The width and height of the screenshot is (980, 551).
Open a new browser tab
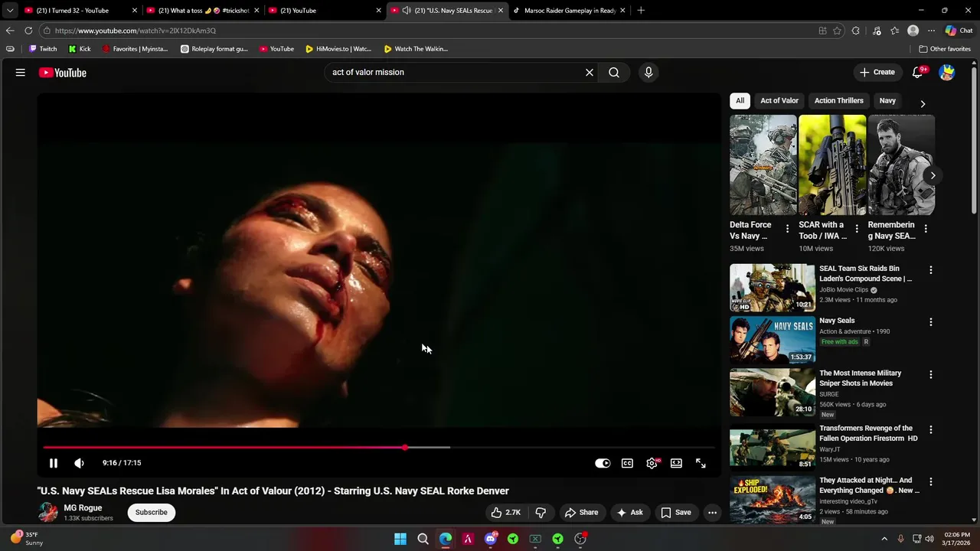click(x=641, y=11)
